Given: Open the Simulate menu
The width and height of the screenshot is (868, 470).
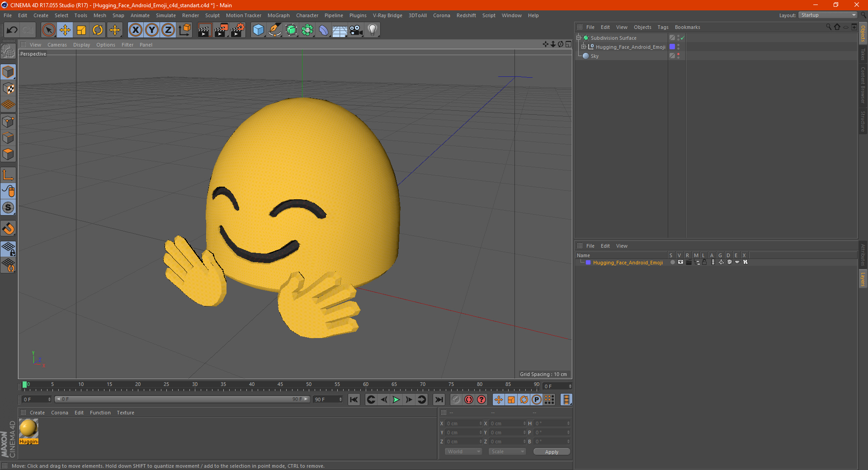Looking at the screenshot, I should point(166,15).
